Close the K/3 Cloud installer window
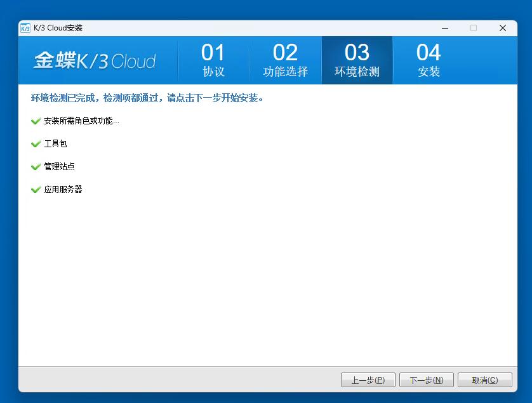Viewport: 532px width, 403px height. tap(503, 28)
